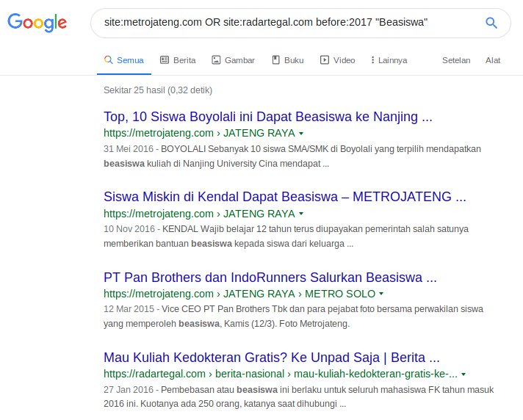Open PT Pan Brothers dan IndoRunners result
Image resolution: width=523 pixels, height=420 pixels.
[x=270, y=278]
